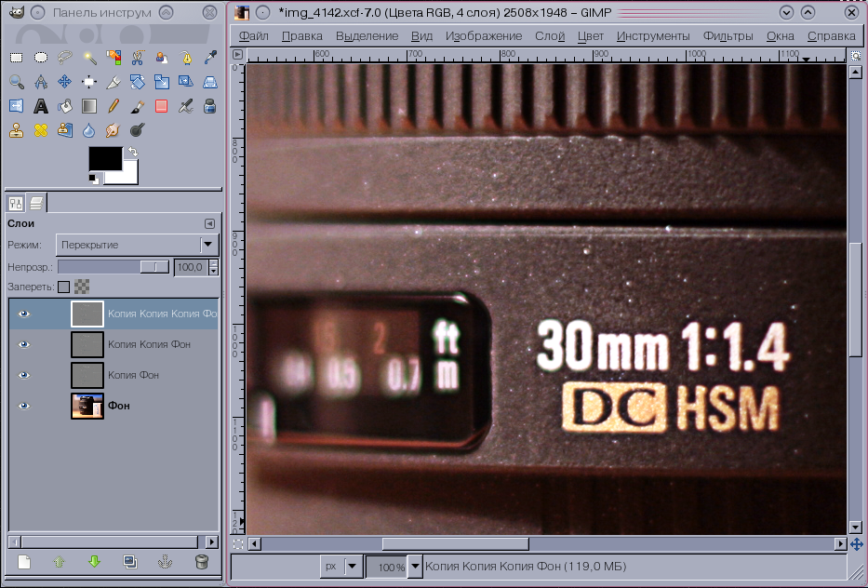Delete layer using trash icon
Screen dimensions: 868x588
[x=201, y=562]
